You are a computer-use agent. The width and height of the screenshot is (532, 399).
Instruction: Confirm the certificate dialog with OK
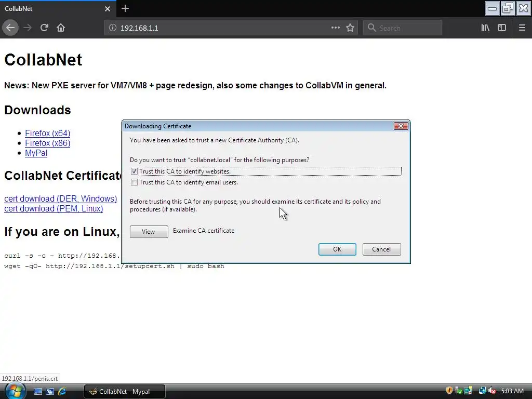[x=337, y=249]
